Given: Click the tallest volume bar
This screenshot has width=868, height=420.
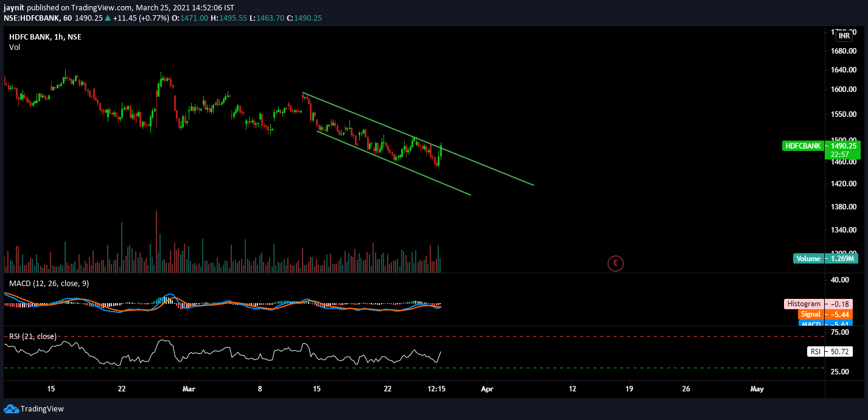Looking at the screenshot, I should point(156,242).
